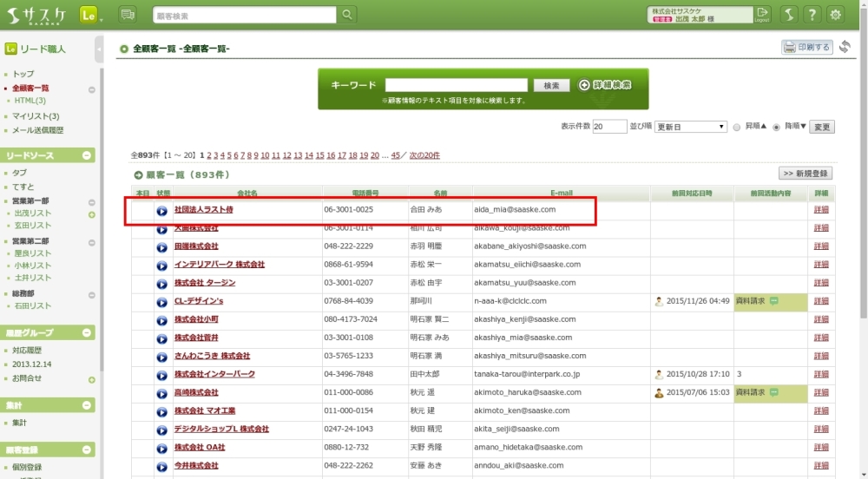Open the help question mark icon
Viewport: 868px width, 479px height.
[x=812, y=15]
